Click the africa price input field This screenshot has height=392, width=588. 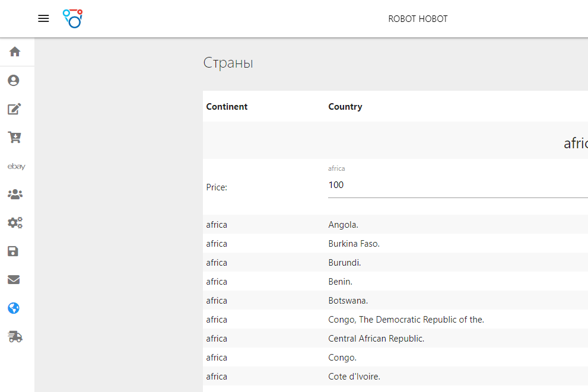(x=457, y=185)
